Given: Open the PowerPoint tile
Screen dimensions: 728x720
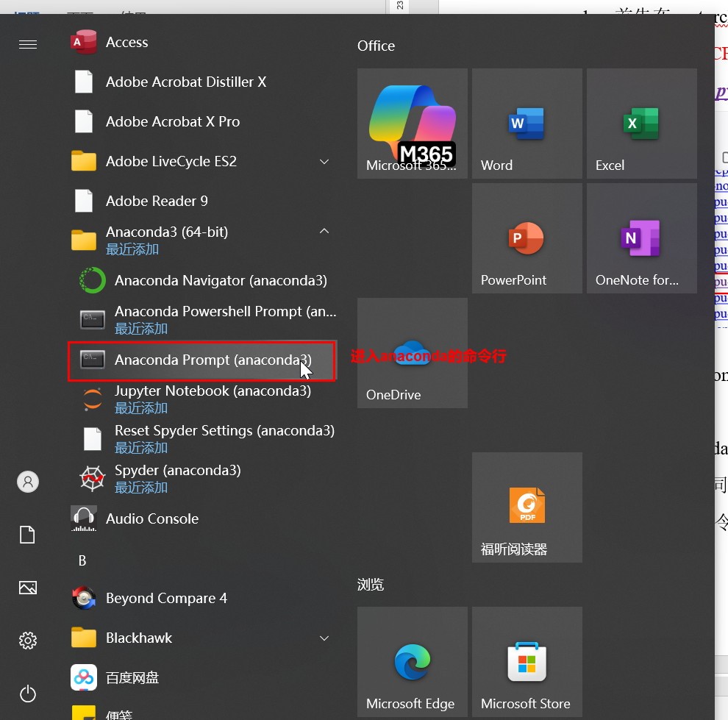Looking at the screenshot, I should point(527,238).
